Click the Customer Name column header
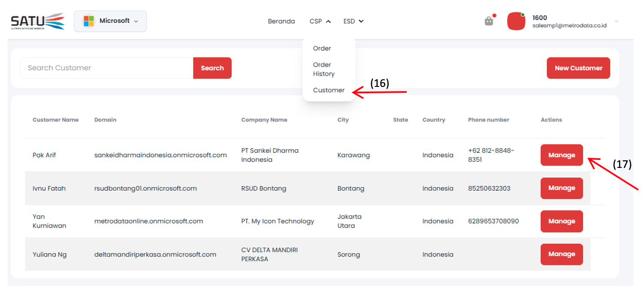This screenshot has width=644, height=297. [55, 120]
